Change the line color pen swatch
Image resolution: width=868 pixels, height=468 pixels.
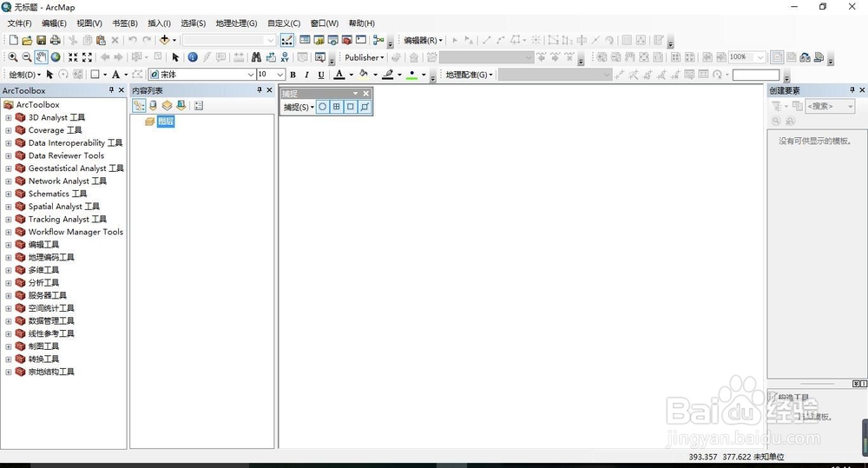[387, 74]
